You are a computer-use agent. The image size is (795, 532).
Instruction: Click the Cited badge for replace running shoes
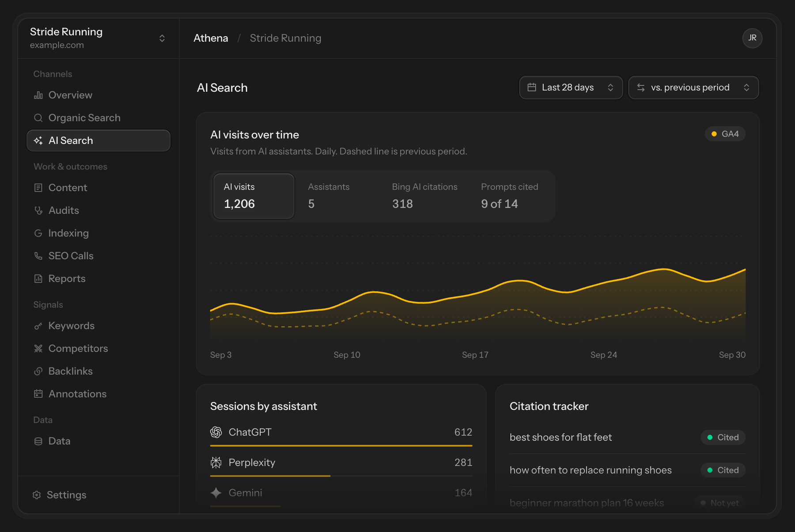click(x=723, y=470)
